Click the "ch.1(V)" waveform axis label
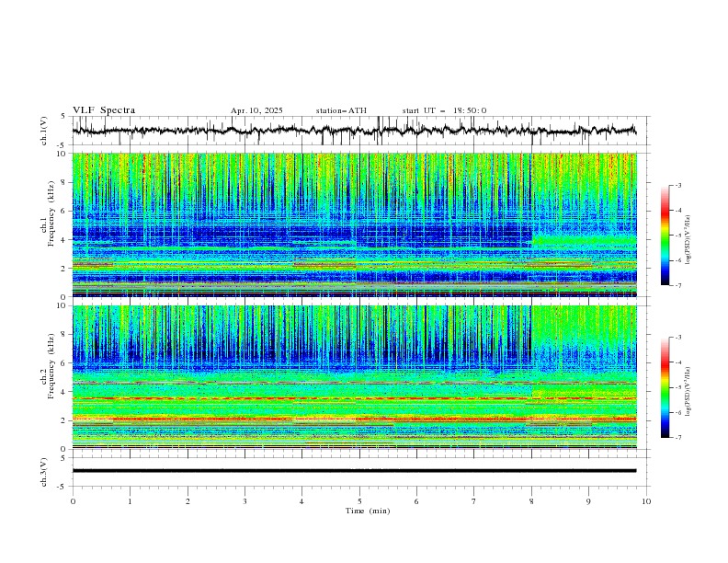Screen dimensions: 728x563 point(44,131)
